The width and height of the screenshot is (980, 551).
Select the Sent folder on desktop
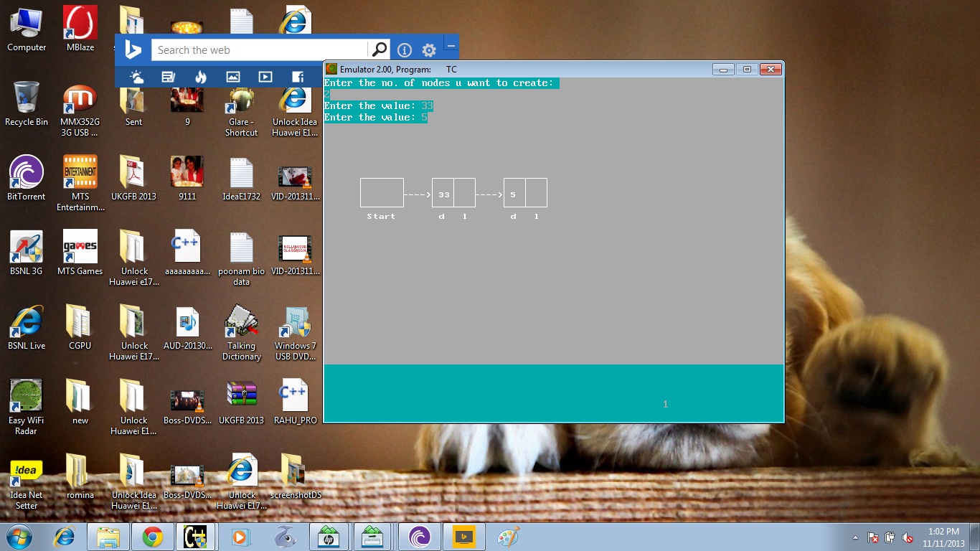click(x=133, y=107)
